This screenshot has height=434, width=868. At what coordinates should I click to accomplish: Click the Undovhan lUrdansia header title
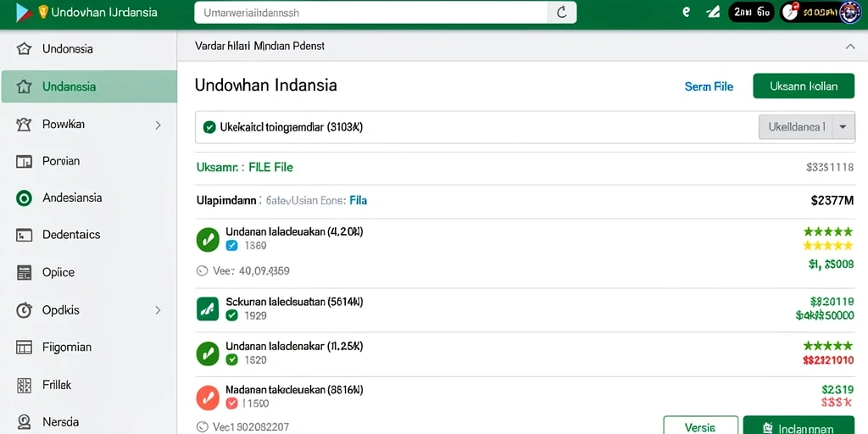tap(104, 12)
